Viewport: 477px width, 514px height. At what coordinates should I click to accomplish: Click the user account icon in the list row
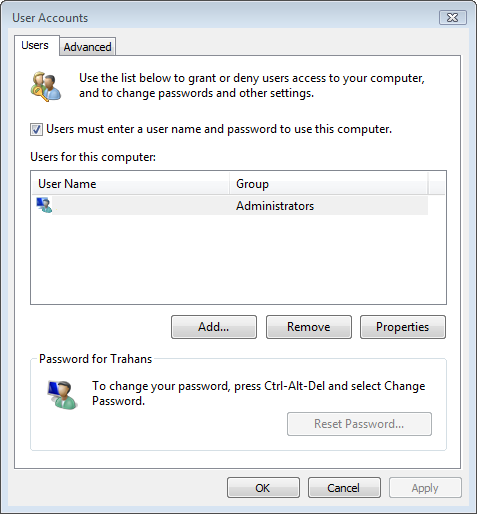(44, 205)
